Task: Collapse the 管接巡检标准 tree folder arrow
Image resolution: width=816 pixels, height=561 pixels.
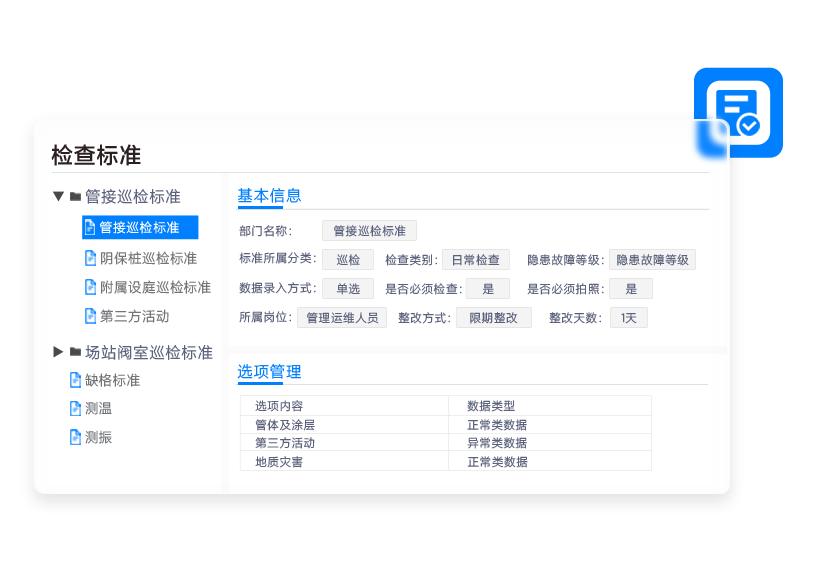Action: pyautogui.click(x=58, y=197)
